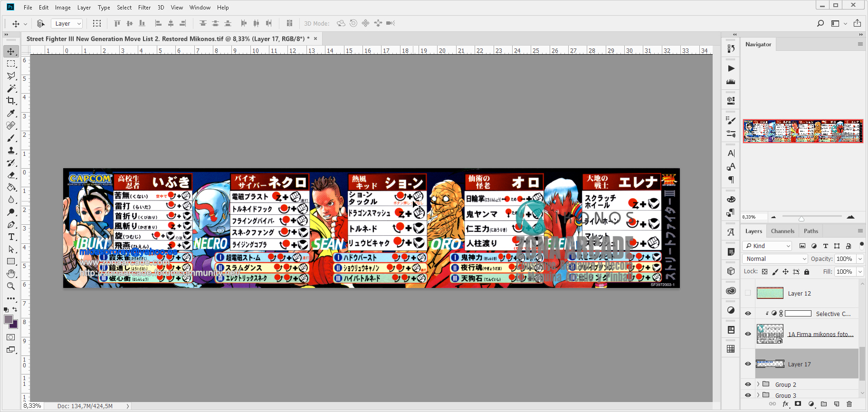The width and height of the screenshot is (868, 412).
Task: Click the Add layer mask icon
Action: pos(798,404)
